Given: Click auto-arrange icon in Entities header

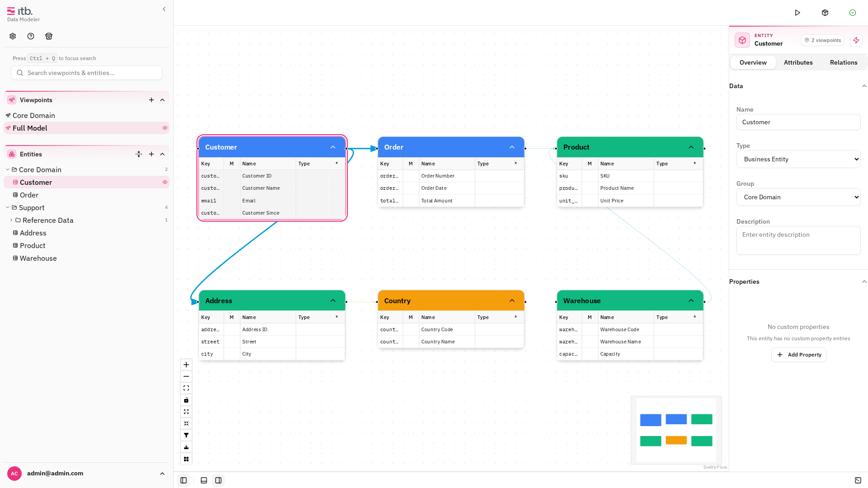Looking at the screenshot, I should (x=139, y=154).
